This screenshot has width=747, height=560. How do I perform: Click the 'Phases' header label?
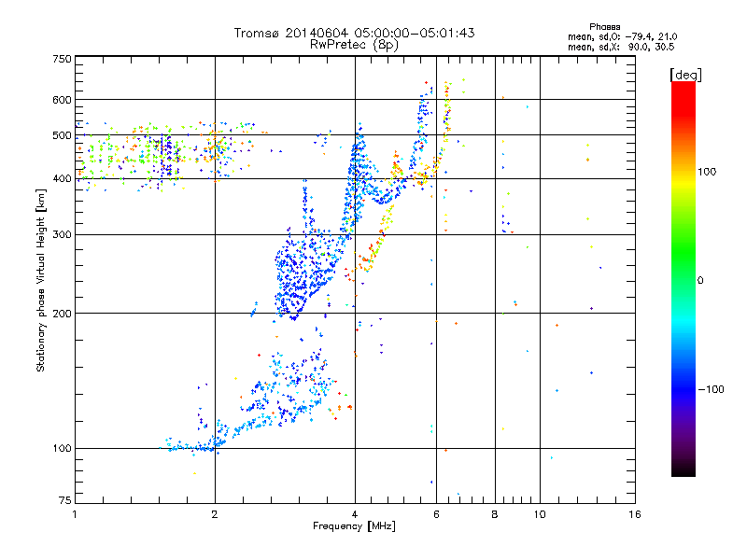click(x=604, y=27)
